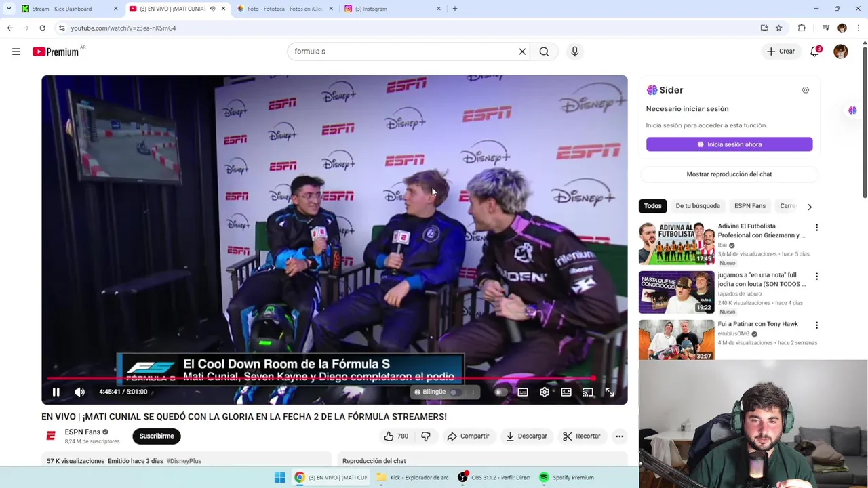868x488 pixels.
Task: Open the player settings gear
Action: (545, 392)
